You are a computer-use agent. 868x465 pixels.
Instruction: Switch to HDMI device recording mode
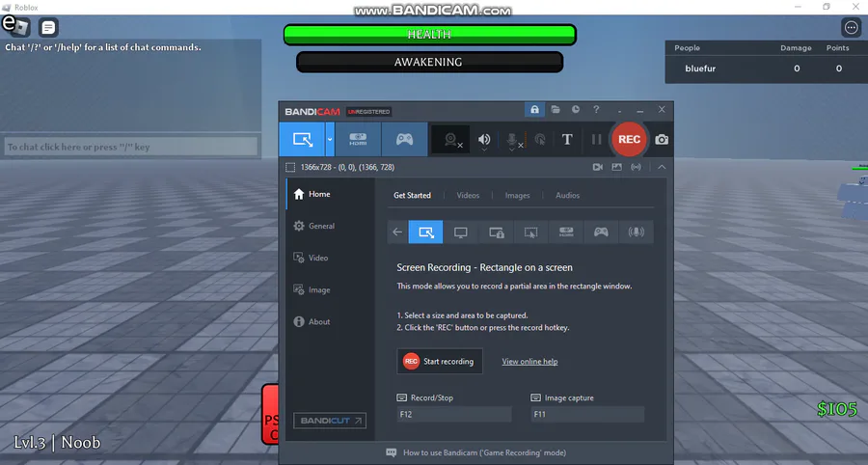(x=358, y=140)
